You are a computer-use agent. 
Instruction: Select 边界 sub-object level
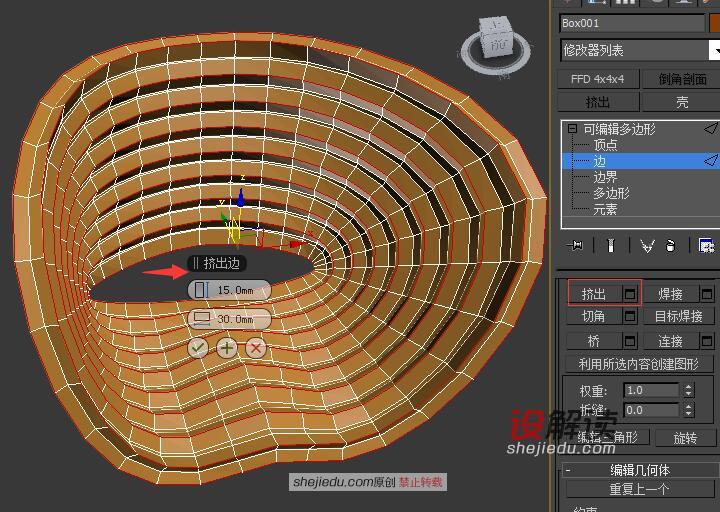tap(605, 177)
